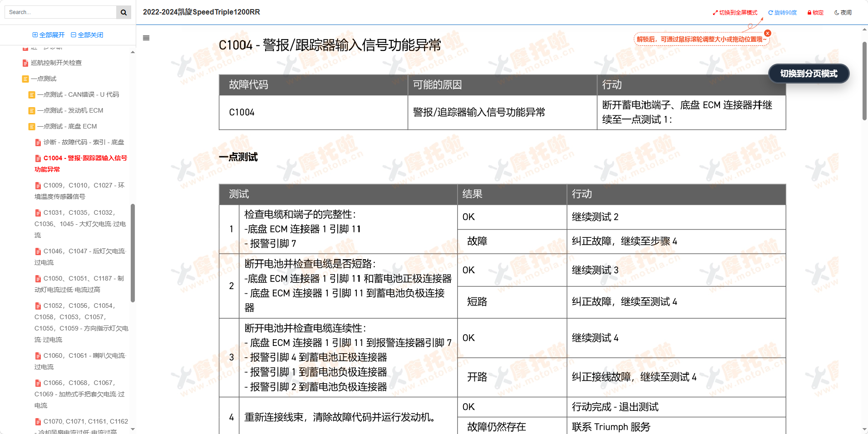Open C1066, C1068 加热式手把套 page

tap(79, 394)
